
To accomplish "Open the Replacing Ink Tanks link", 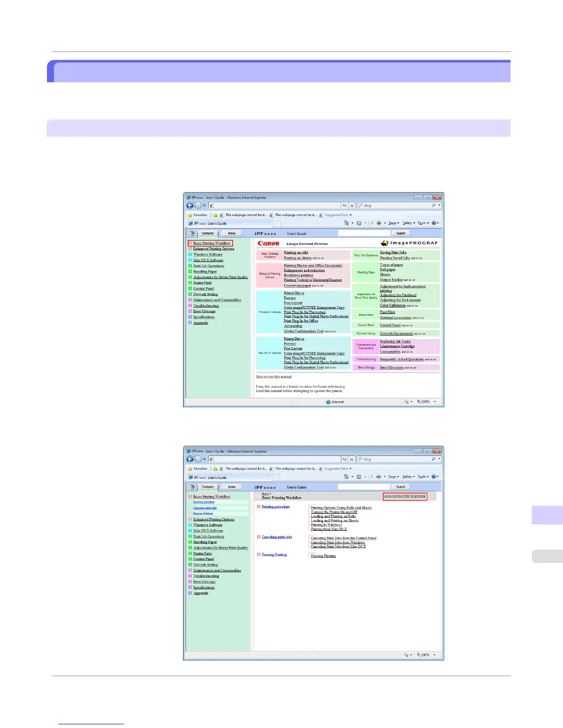I will pos(395,341).
